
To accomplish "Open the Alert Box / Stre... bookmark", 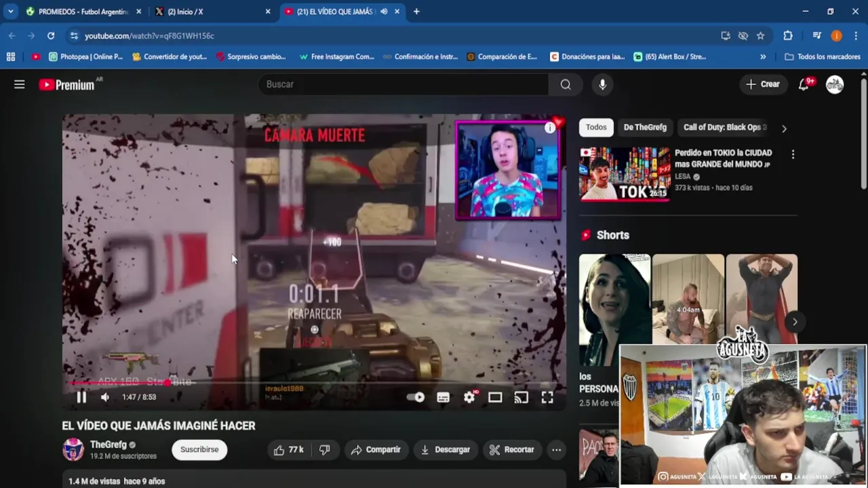I will 670,57.
